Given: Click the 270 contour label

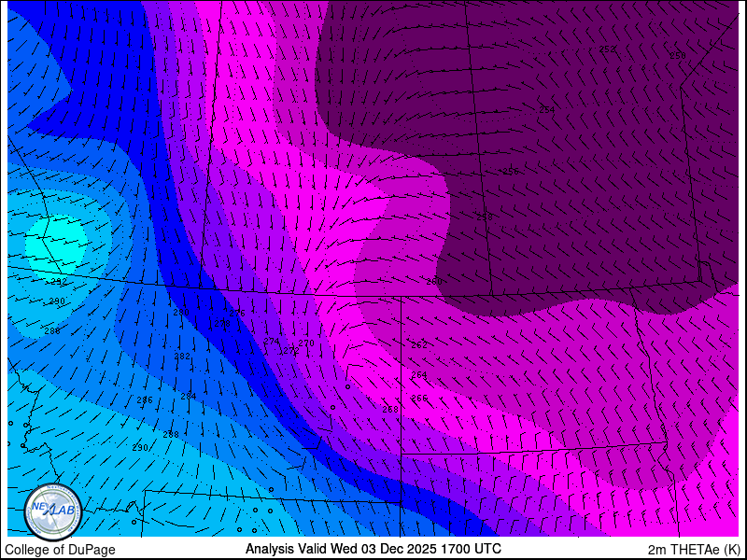Looking at the screenshot, I should point(306,343).
